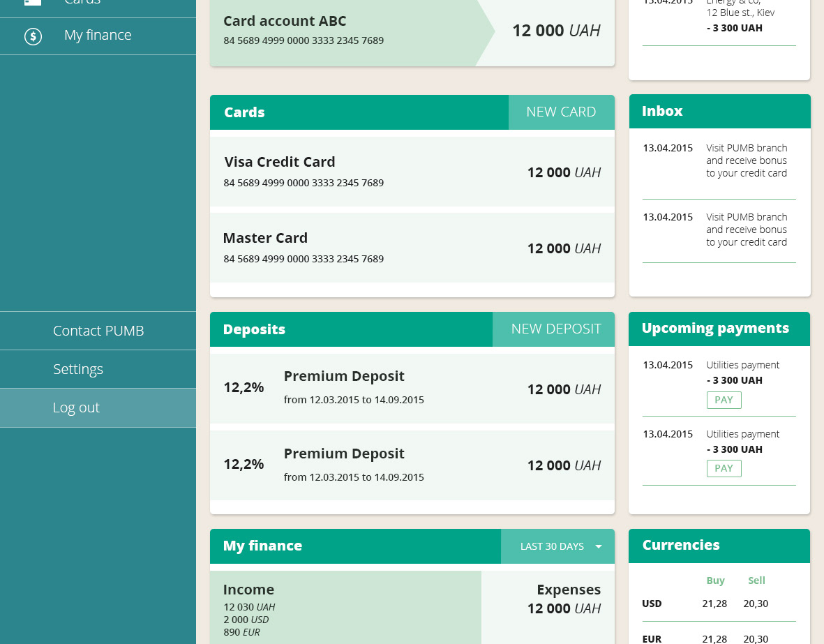Click the Cards icon in sidebar

(x=33, y=2)
